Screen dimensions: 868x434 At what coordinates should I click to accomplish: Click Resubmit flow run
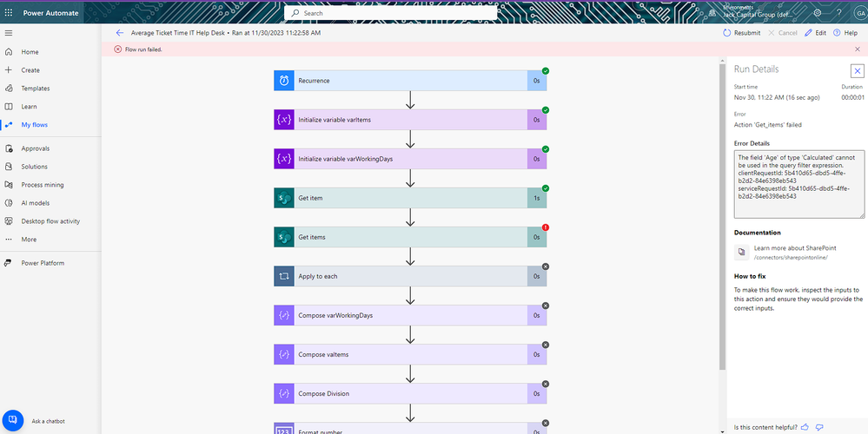click(x=741, y=33)
